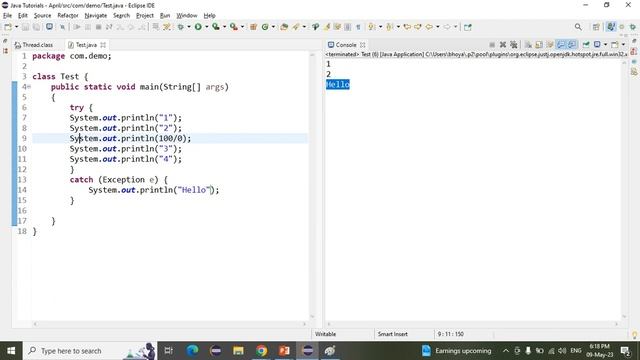Click the Next Annotation icon
The image size is (640, 360).
click(x=371, y=27)
